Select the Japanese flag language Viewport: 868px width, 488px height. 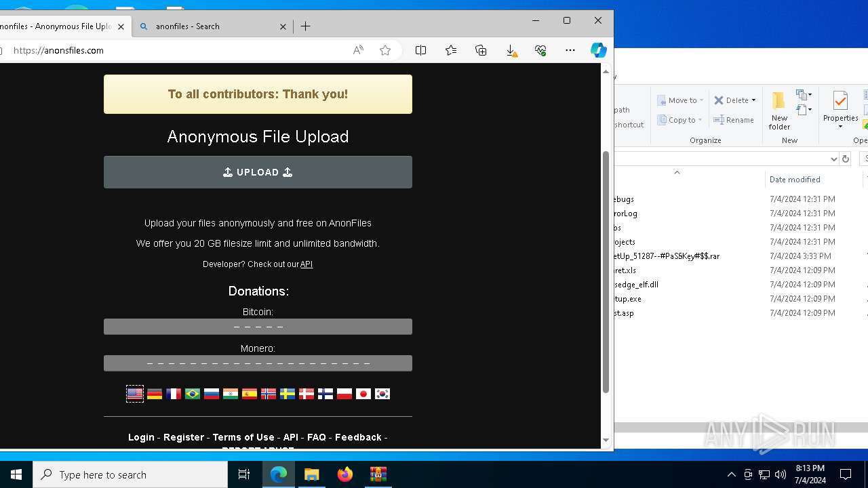tap(363, 394)
